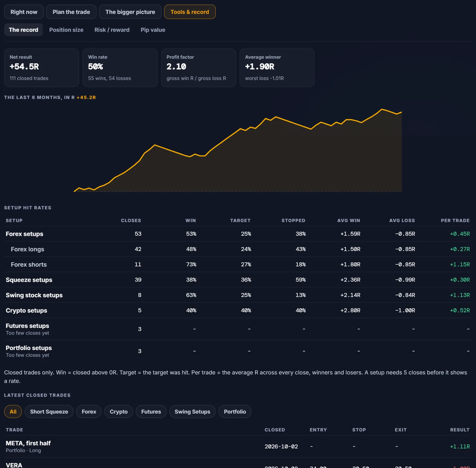Click the +2.80R average win value
The image size is (476, 468).
coord(350,310)
